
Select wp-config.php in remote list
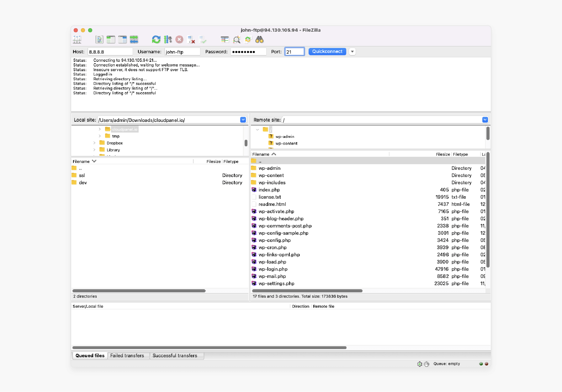[x=368, y=240]
